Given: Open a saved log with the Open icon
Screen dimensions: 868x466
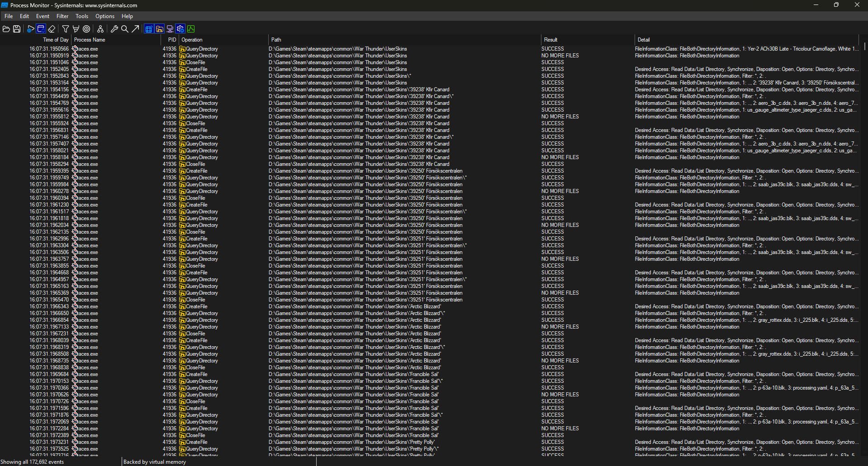Looking at the screenshot, I should (6, 29).
